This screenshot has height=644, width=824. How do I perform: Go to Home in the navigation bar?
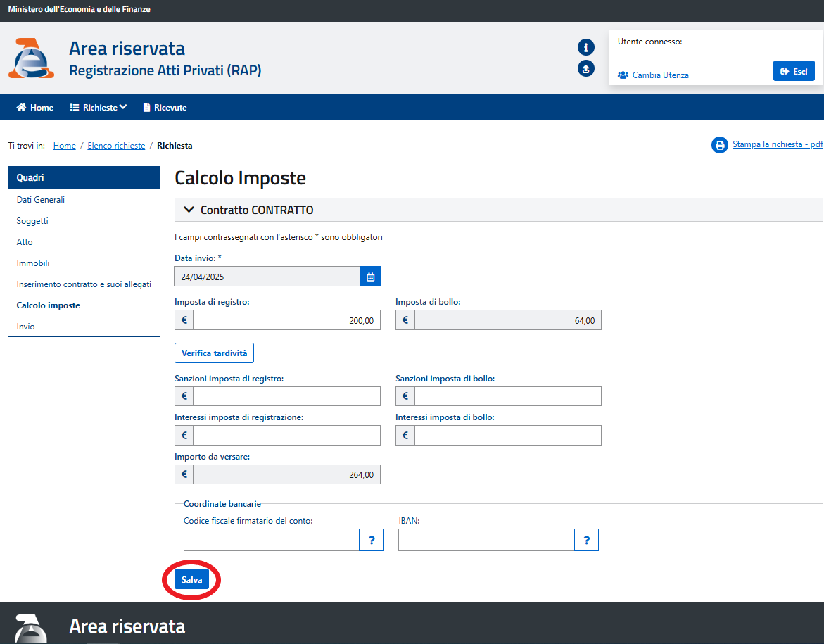[x=35, y=107]
